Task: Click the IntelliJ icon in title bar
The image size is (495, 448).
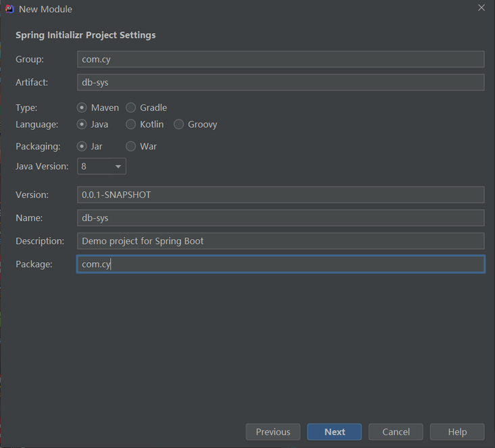Action: 9,9
